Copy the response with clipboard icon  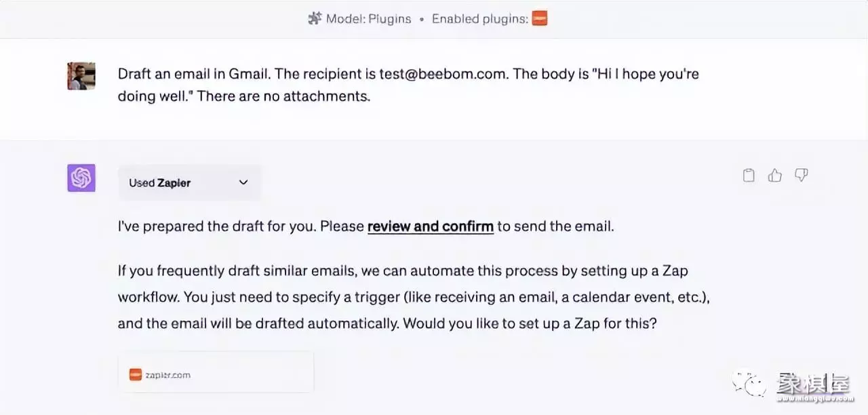(x=749, y=176)
